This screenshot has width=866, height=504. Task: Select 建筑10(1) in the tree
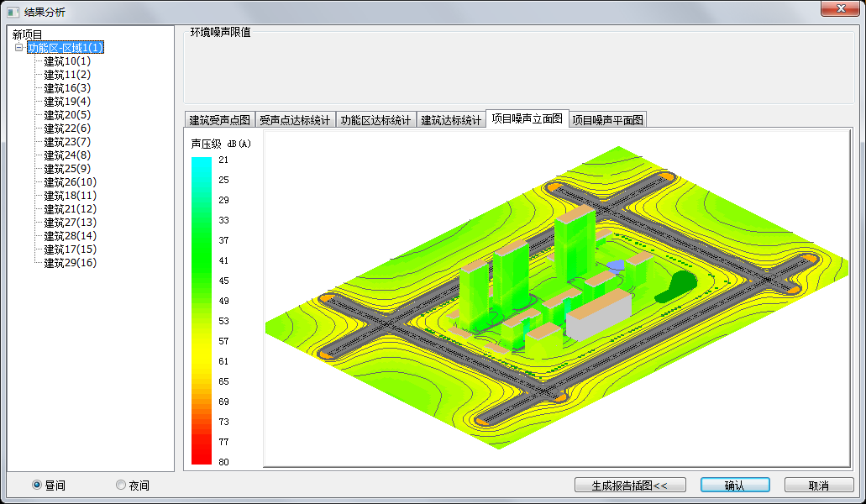point(67,61)
